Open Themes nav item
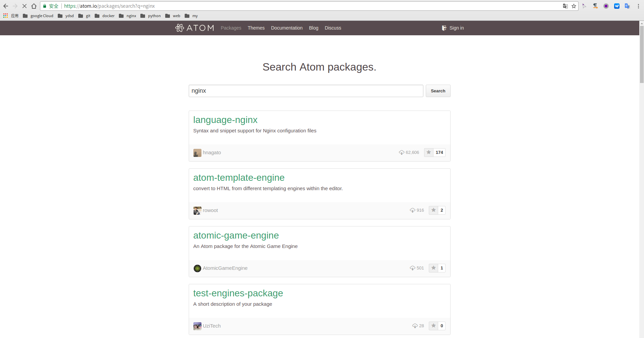 [256, 28]
